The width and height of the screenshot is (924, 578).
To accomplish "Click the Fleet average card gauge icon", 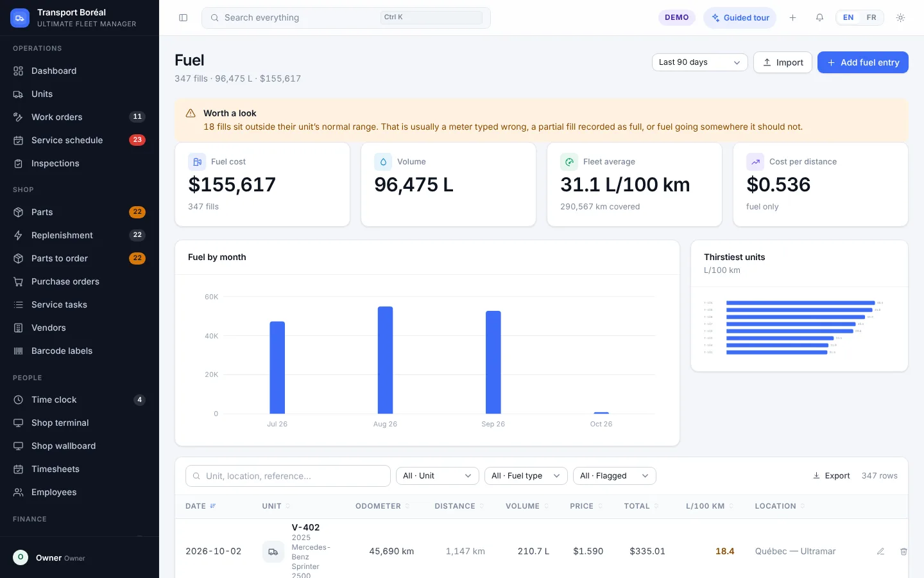I will (x=569, y=162).
